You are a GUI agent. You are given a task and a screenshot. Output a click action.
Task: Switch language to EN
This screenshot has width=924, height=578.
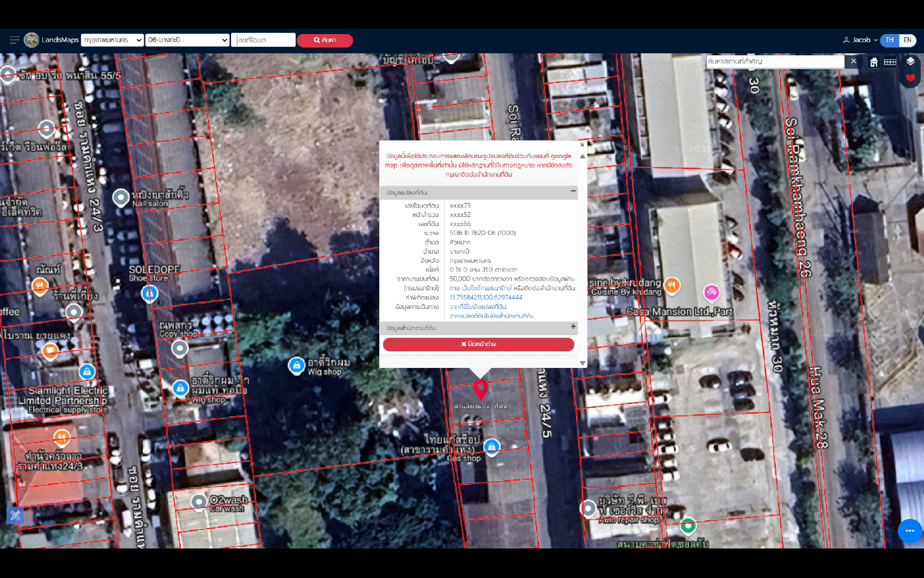pyautogui.click(x=907, y=40)
